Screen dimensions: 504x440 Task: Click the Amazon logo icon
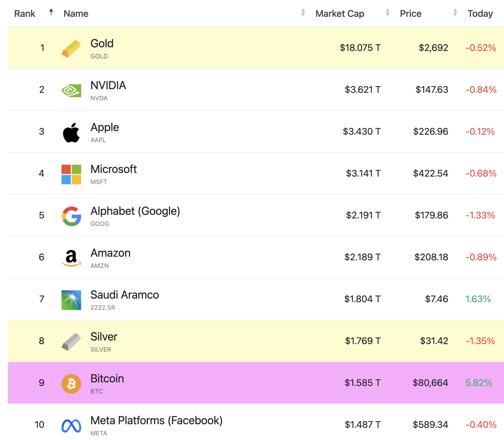[x=71, y=258]
